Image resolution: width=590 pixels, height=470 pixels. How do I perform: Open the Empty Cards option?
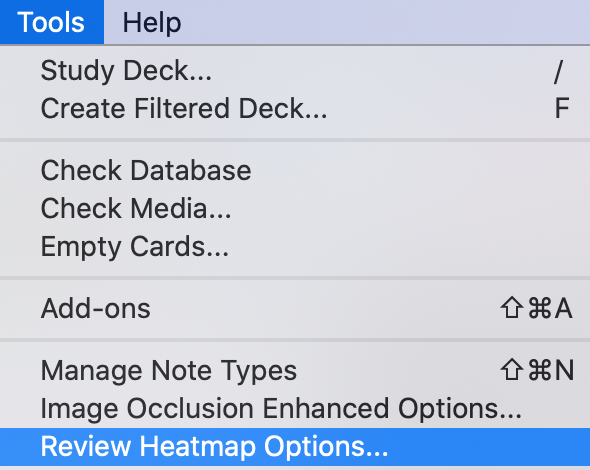[x=295, y=246]
